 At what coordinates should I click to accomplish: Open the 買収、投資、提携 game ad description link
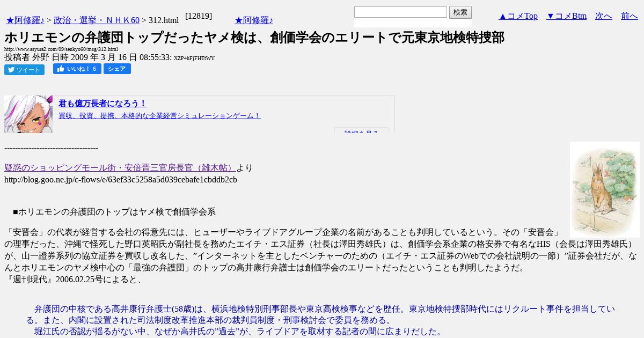pos(159,115)
